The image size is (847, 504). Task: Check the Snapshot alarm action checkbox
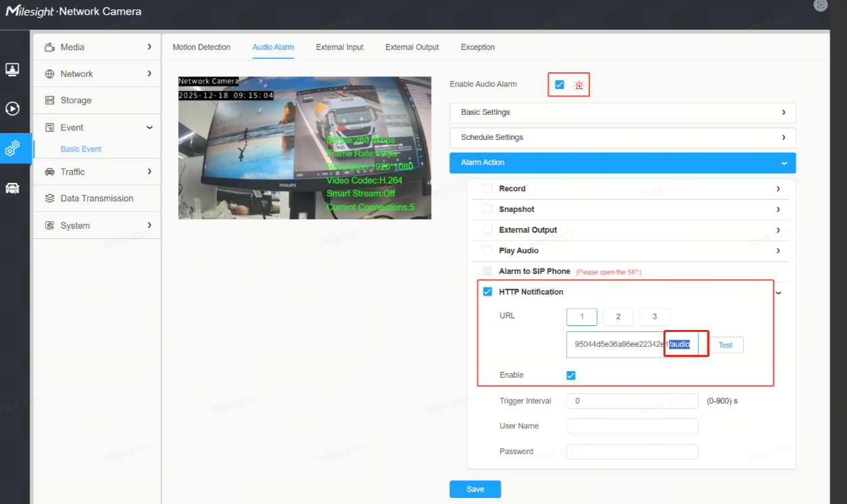pyautogui.click(x=487, y=209)
